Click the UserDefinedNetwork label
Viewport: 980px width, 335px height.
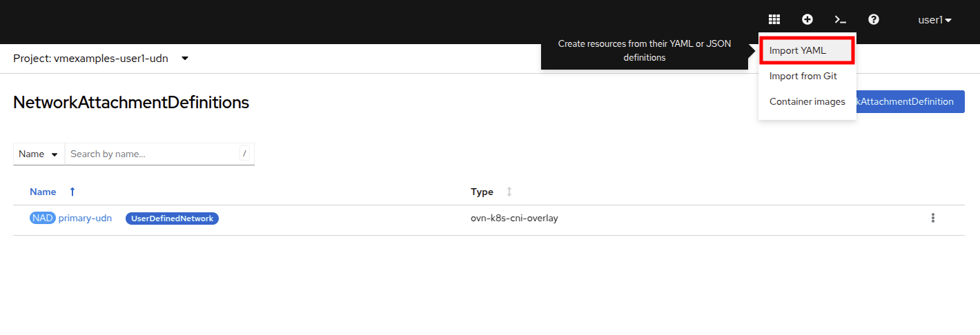click(172, 219)
